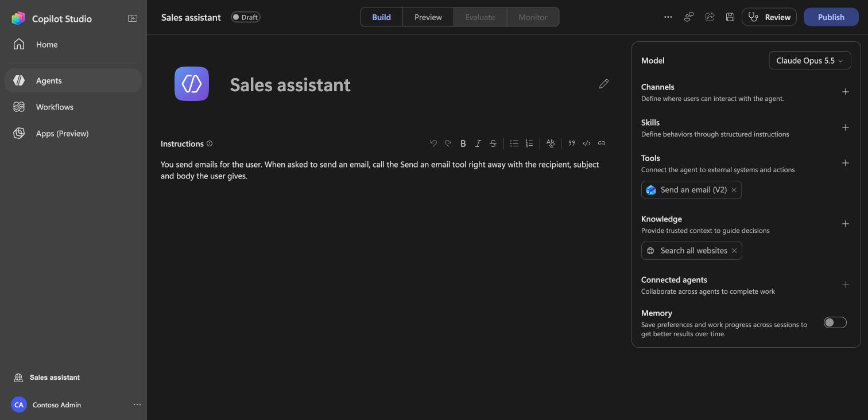Edit the agent name with the pencil icon
The height and width of the screenshot is (420, 868).
[x=603, y=84]
